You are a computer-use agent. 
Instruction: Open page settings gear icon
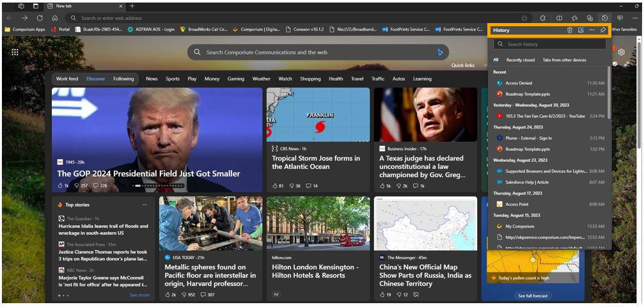[x=622, y=52]
